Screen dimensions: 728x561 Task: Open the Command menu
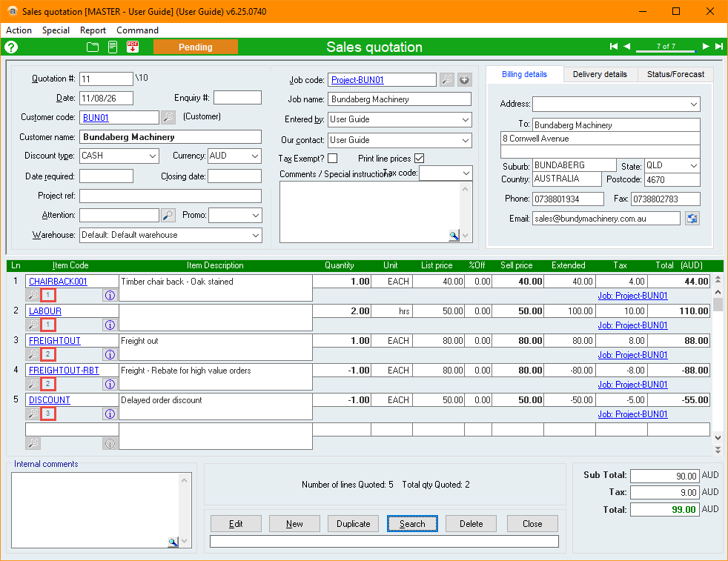[x=137, y=30]
